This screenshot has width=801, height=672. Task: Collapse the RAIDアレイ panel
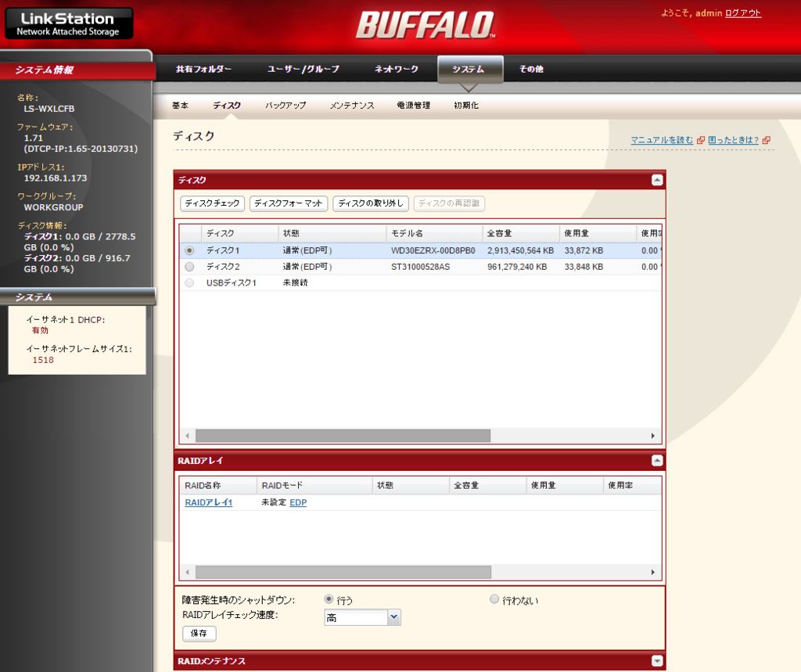pos(657,461)
